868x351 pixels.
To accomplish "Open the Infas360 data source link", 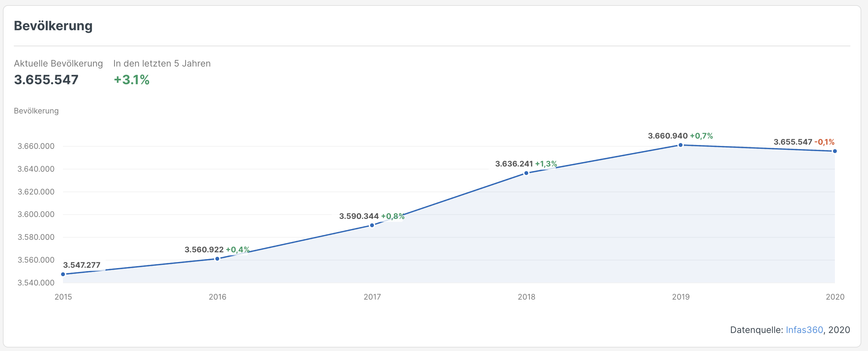I will pos(804,329).
